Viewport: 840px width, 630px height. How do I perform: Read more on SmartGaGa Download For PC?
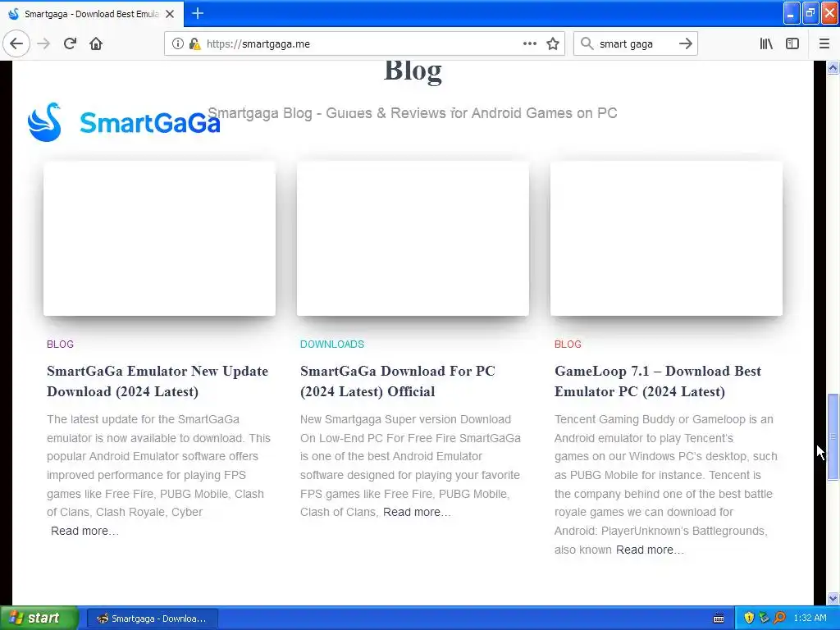(x=417, y=512)
